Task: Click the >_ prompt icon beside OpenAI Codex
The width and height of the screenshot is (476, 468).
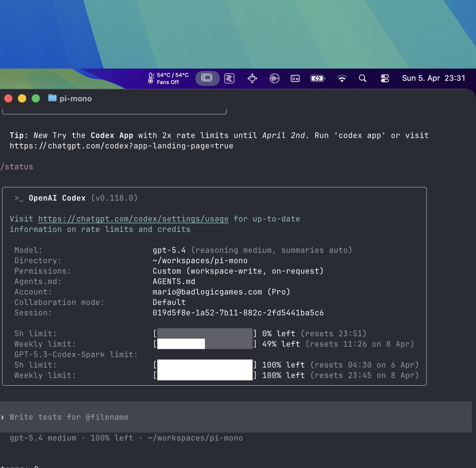Action: point(19,198)
